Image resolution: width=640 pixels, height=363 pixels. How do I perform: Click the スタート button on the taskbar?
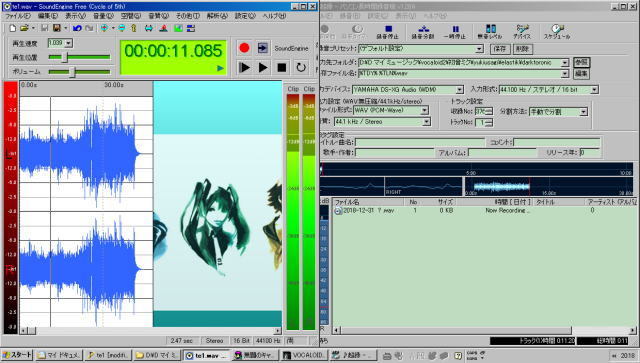click(17, 355)
